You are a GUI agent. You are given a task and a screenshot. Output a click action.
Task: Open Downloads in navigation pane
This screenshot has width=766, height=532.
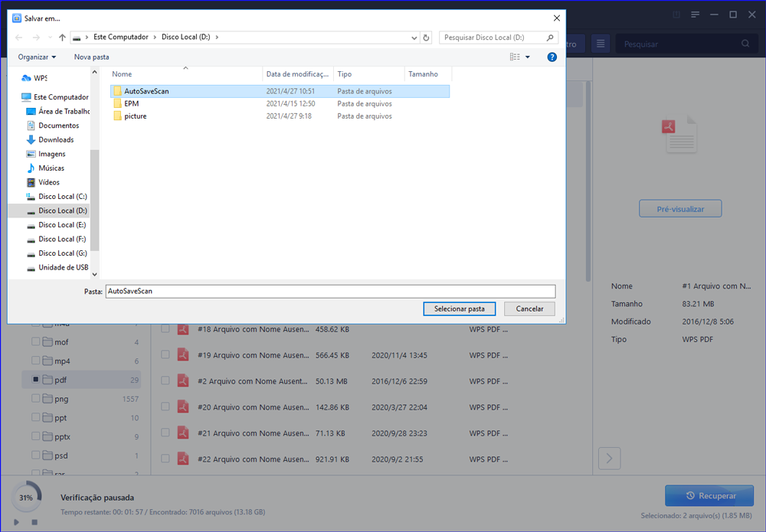coord(50,139)
